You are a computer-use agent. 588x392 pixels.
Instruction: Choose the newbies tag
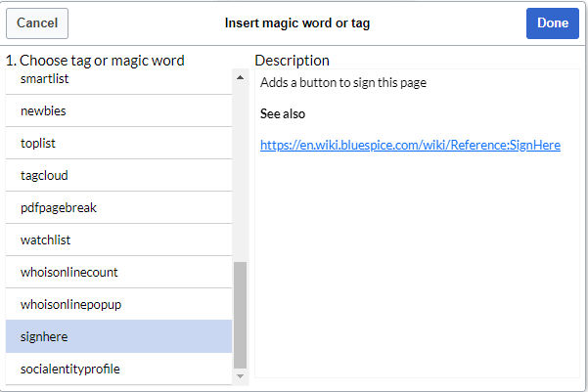(x=118, y=110)
